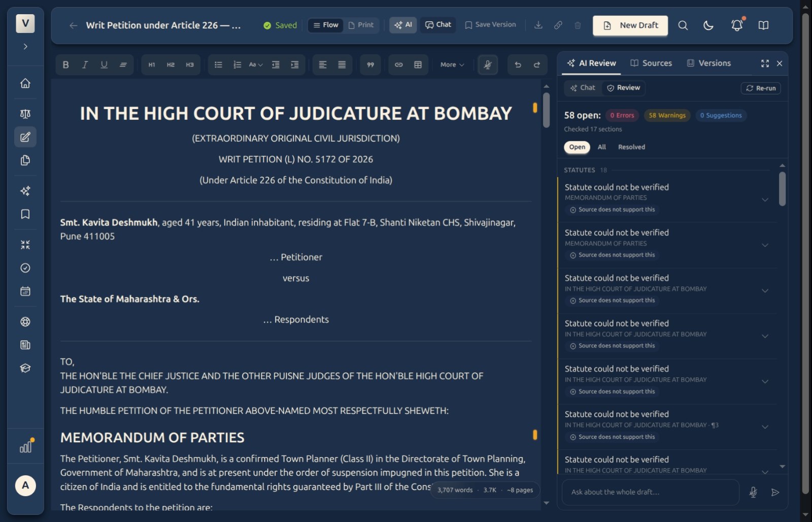Toggle the AI panel button

point(403,25)
